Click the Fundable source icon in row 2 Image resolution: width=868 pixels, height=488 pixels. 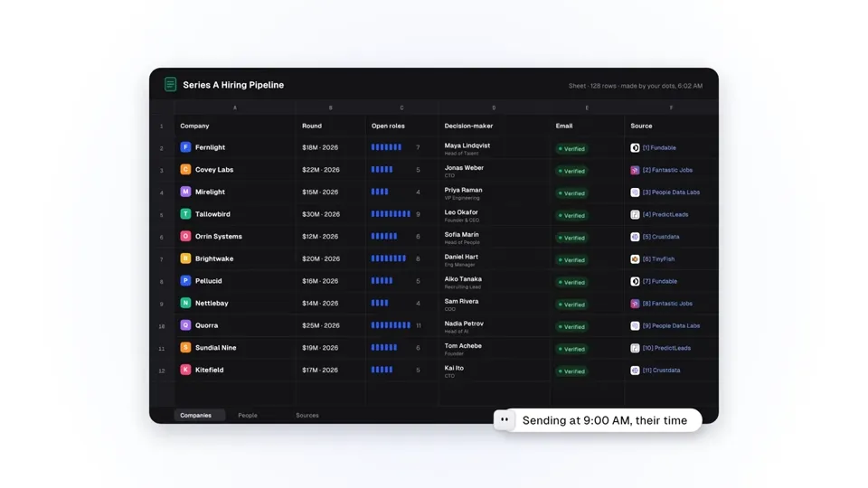tap(635, 147)
